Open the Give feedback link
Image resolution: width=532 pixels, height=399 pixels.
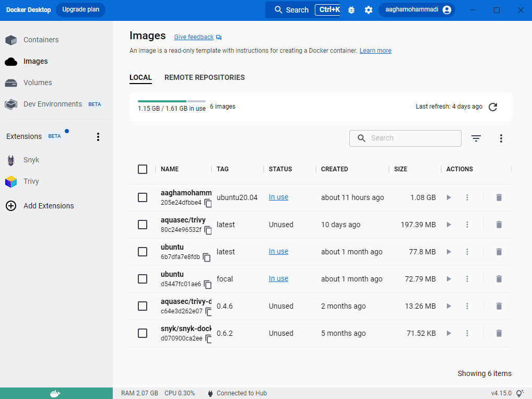[x=194, y=37]
